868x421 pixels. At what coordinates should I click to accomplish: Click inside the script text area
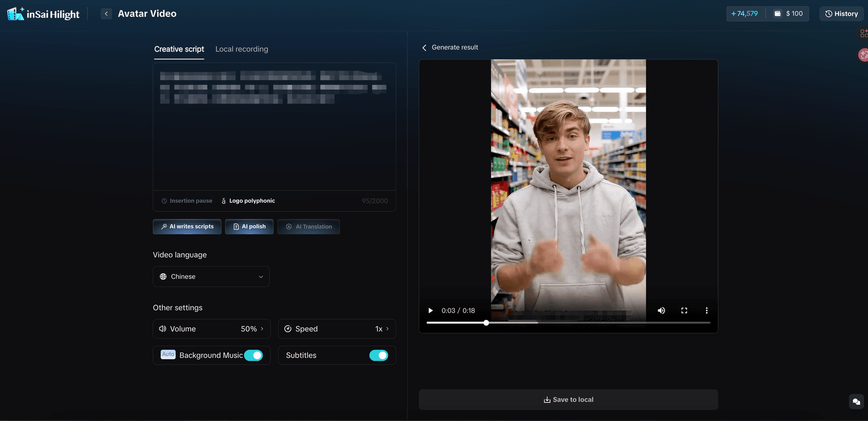point(274,127)
